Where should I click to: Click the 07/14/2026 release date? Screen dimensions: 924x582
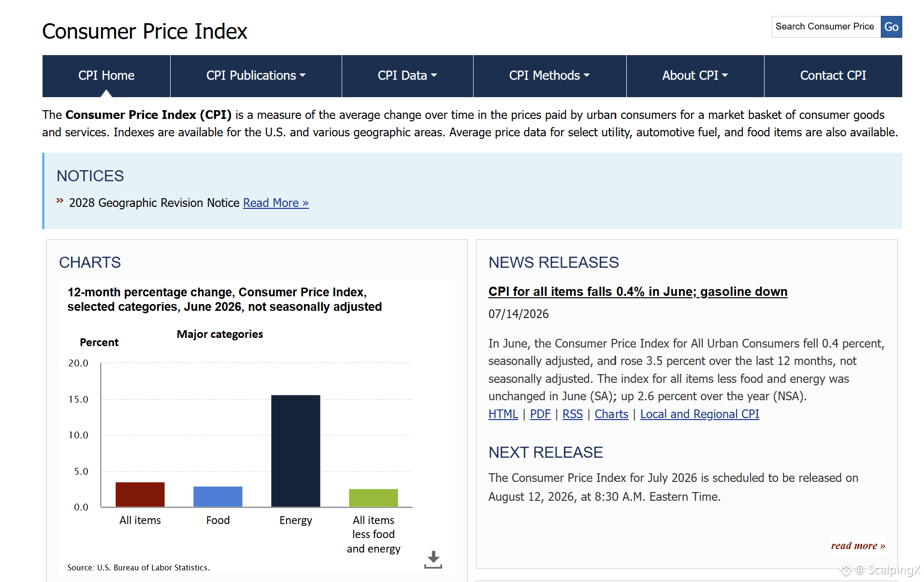(x=519, y=314)
